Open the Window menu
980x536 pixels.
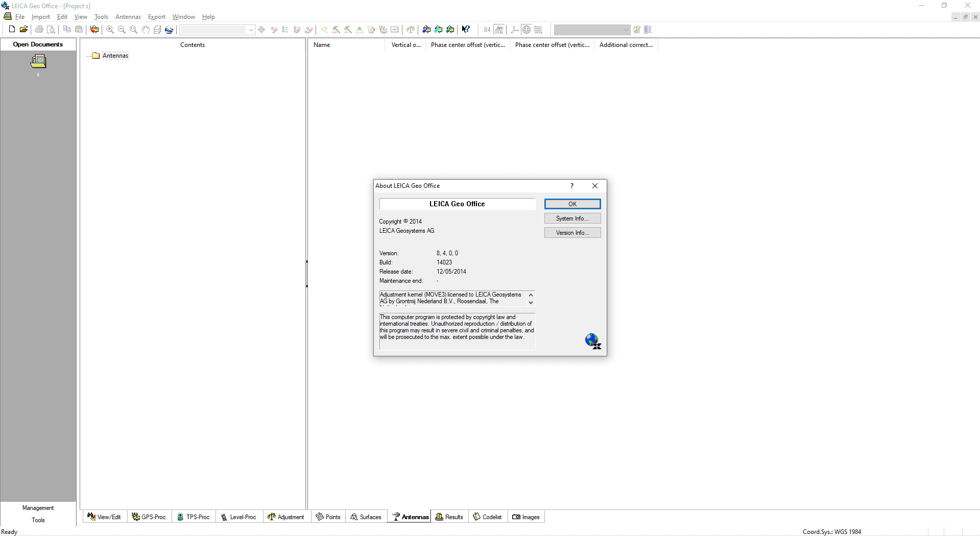184,17
